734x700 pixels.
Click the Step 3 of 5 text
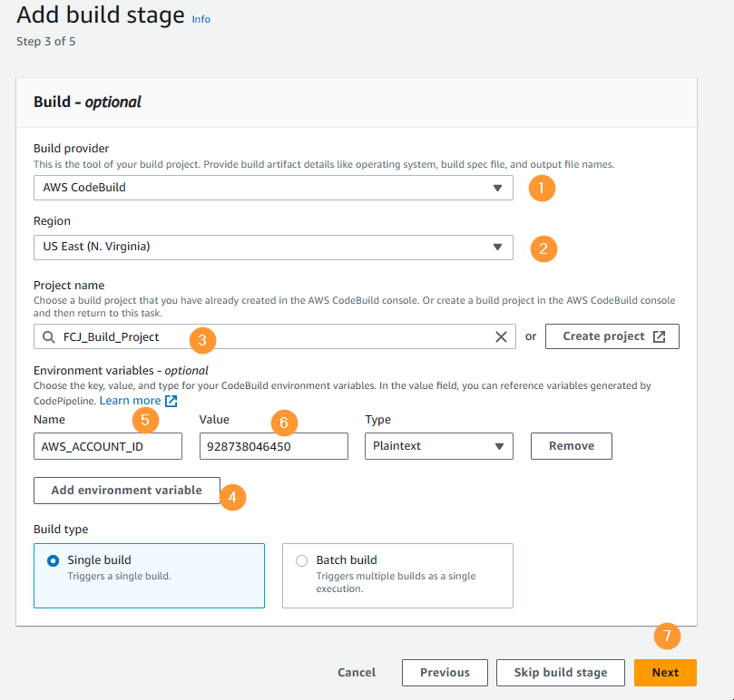tap(46, 42)
